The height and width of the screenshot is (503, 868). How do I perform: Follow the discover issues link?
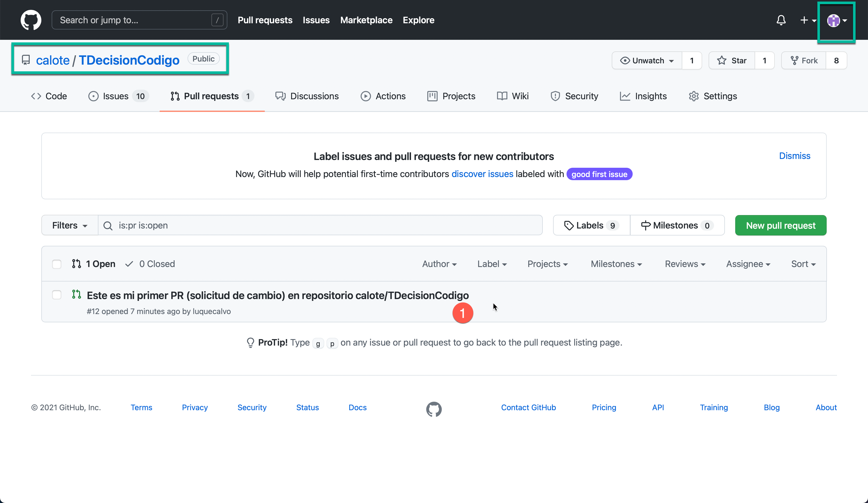coord(482,174)
